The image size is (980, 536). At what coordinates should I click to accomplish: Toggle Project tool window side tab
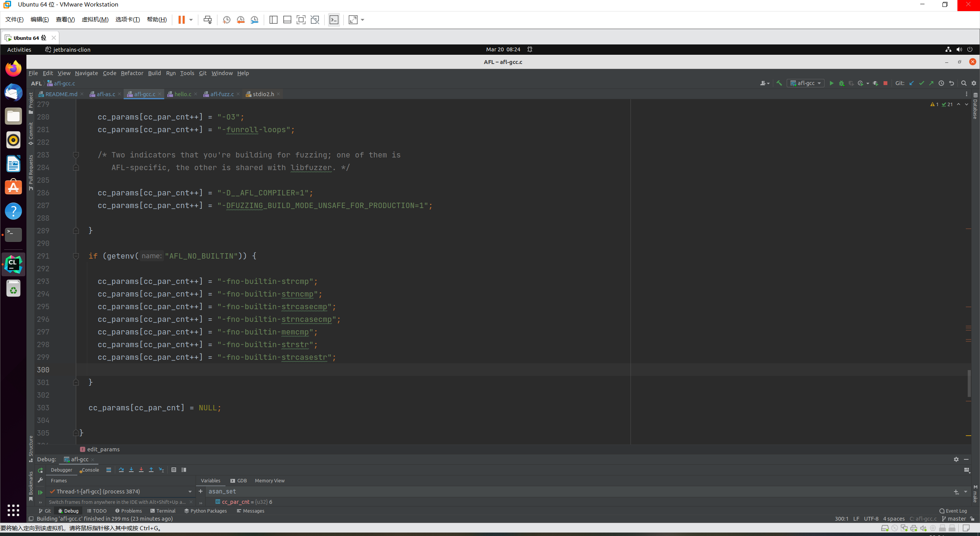coord(31,103)
